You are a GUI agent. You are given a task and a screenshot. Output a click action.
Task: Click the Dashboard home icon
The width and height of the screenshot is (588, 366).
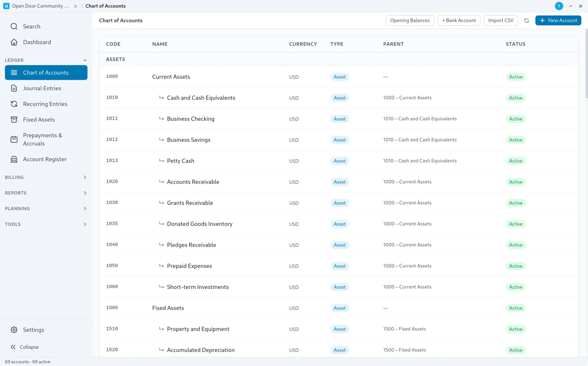14,42
